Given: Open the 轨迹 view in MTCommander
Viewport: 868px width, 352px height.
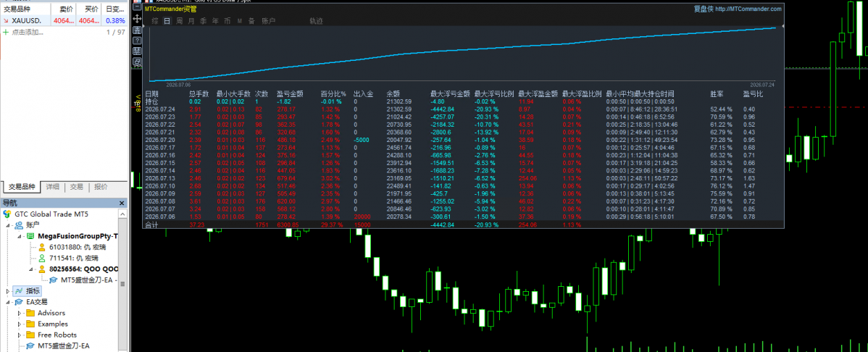Looking at the screenshot, I should 316,21.
